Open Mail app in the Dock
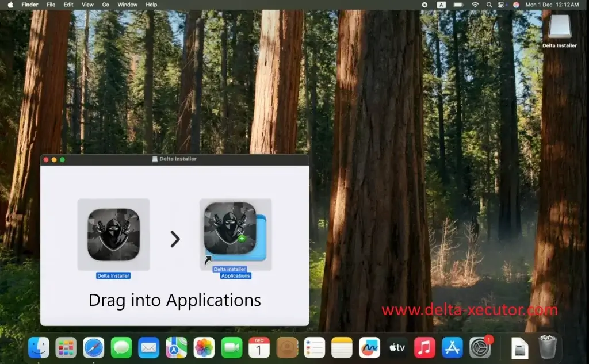 (149, 347)
